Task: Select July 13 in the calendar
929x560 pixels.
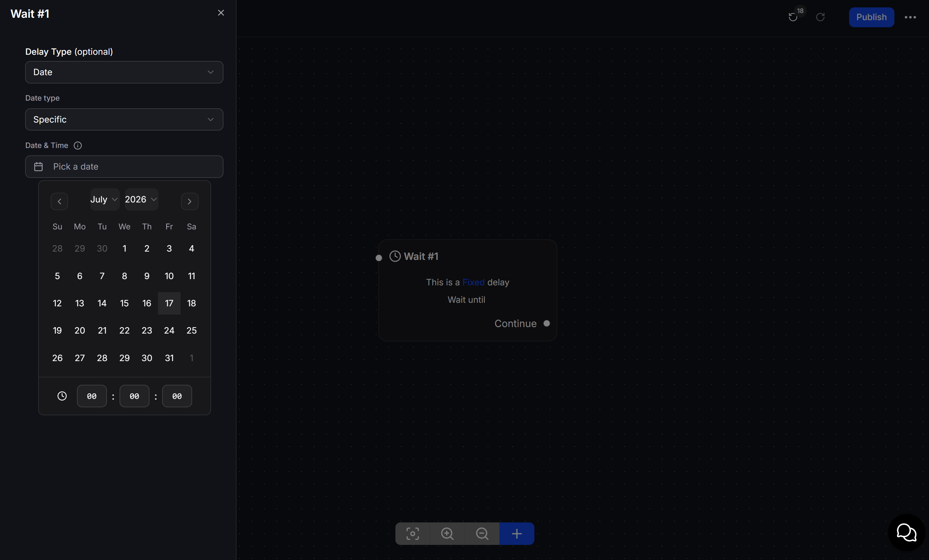Action: click(x=80, y=303)
